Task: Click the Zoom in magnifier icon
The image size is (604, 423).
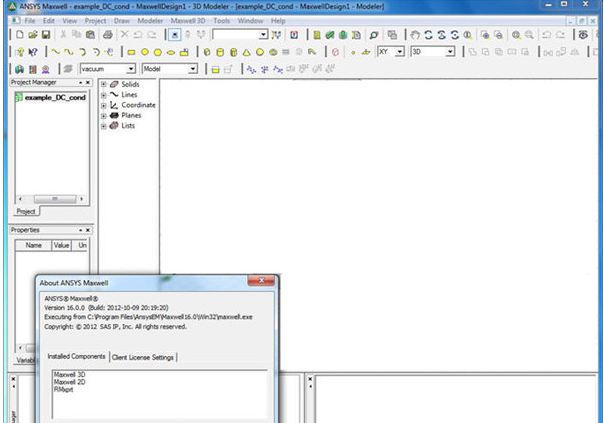Action: (516, 35)
